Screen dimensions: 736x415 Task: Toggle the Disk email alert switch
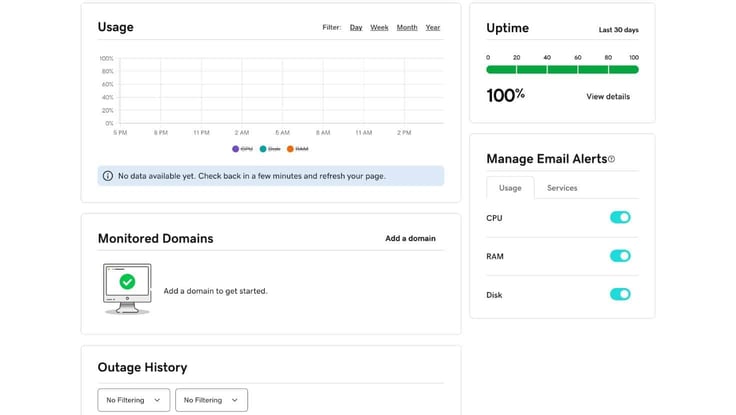[620, 294]
